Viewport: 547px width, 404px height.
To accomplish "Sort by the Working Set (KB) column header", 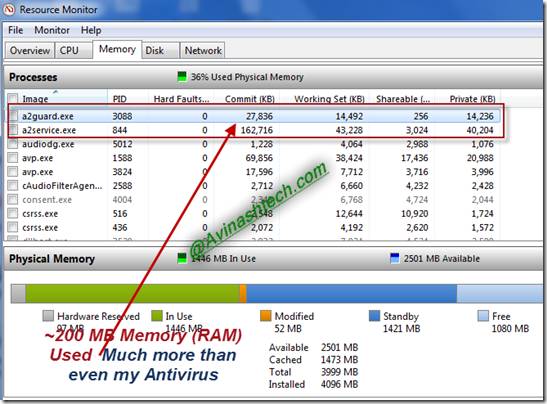I will click(x=329, y=99).
